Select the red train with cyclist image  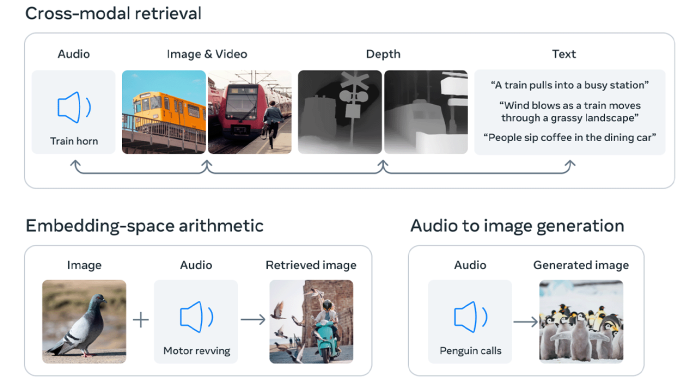(250, 112)
